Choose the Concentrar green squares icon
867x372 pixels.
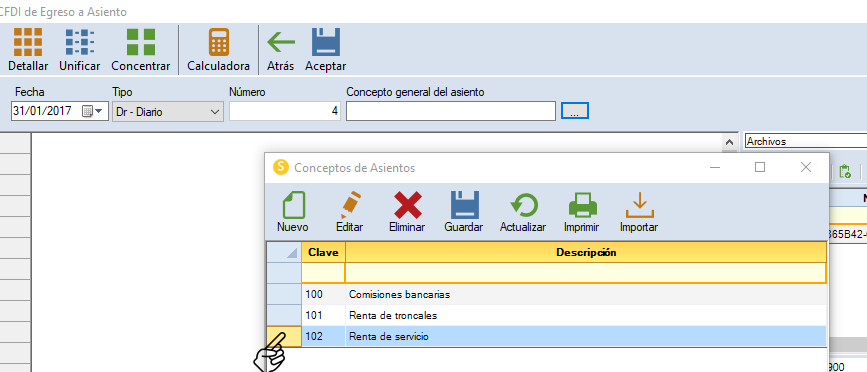click(x=140, y=42)
